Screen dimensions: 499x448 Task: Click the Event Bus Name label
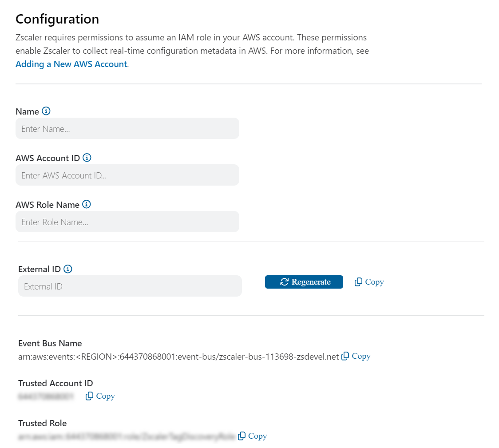(50, 343)
